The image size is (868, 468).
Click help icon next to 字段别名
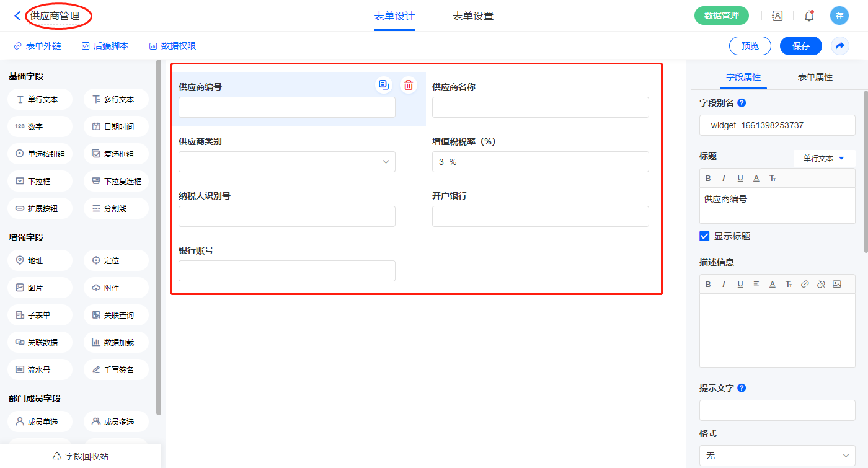pyautogui.click(x=742, y=103)
